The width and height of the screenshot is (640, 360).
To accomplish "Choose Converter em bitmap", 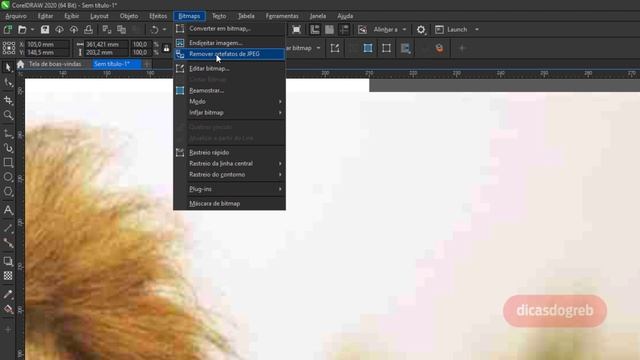I will (229, 29).
